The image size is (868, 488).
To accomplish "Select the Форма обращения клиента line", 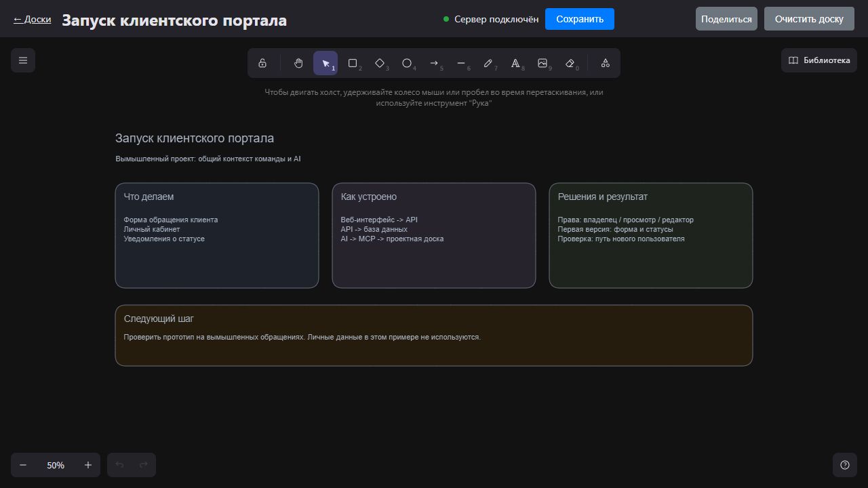I will (x=171, y=220).
